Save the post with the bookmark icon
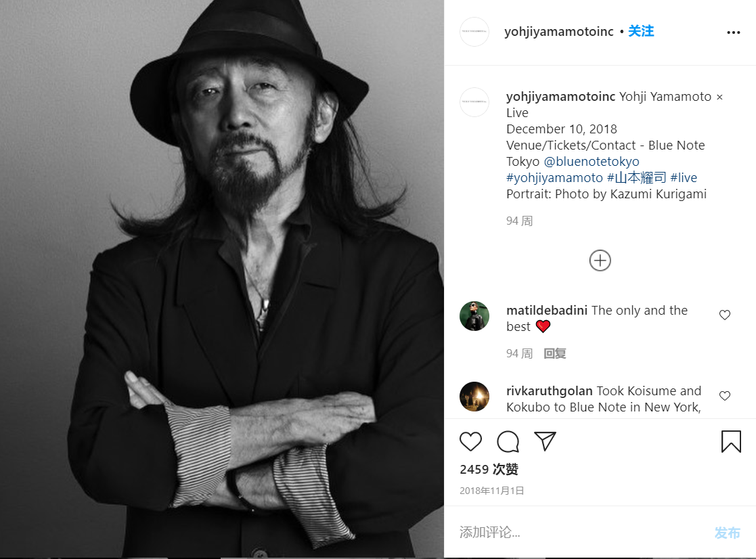 point(731,442)
